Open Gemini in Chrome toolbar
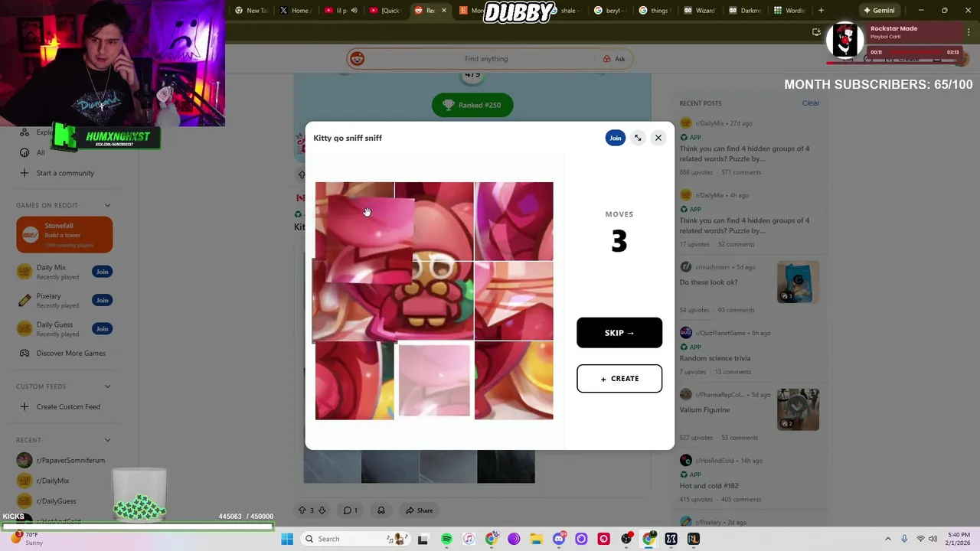The height and width of the screenshot is (551, 980). point(879,11)
